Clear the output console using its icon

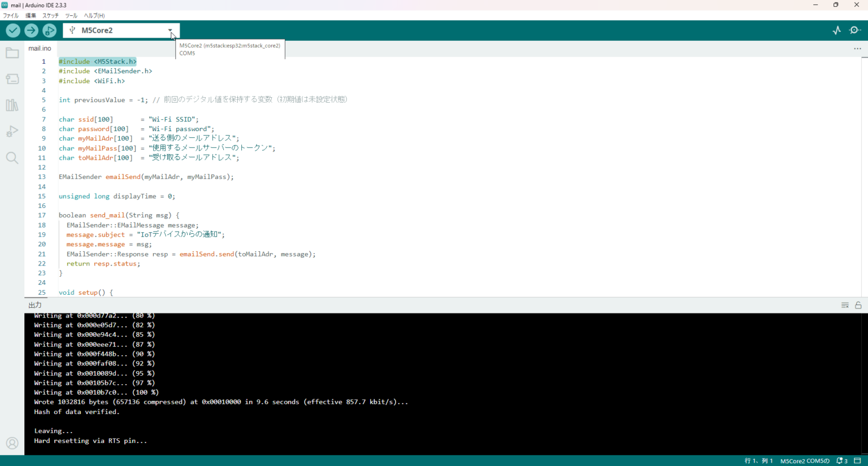[x=845, y=305]
